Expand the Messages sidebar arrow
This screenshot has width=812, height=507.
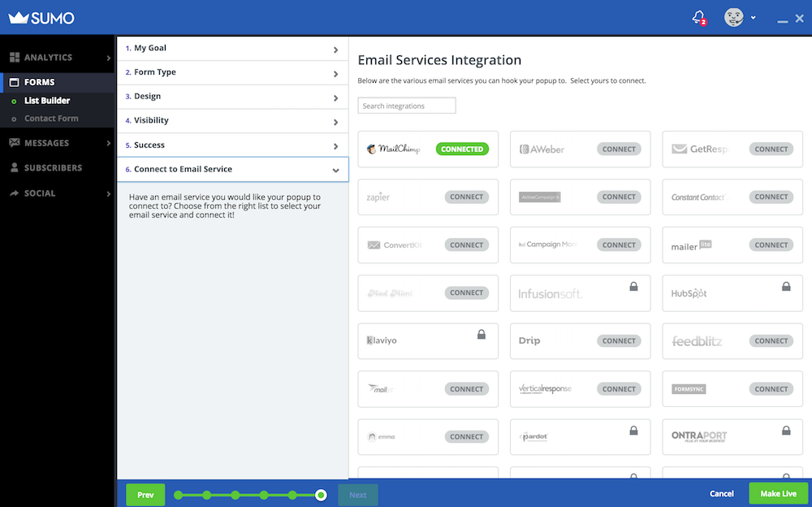point(108,143)
